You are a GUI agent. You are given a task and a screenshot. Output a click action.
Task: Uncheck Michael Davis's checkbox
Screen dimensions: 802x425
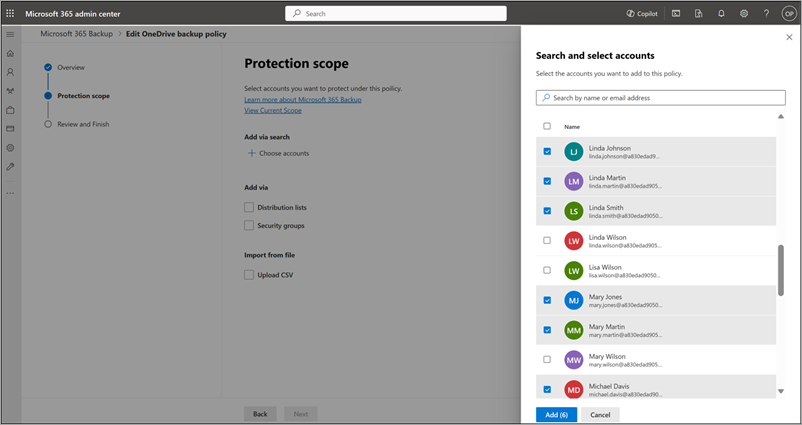point(547,390)
